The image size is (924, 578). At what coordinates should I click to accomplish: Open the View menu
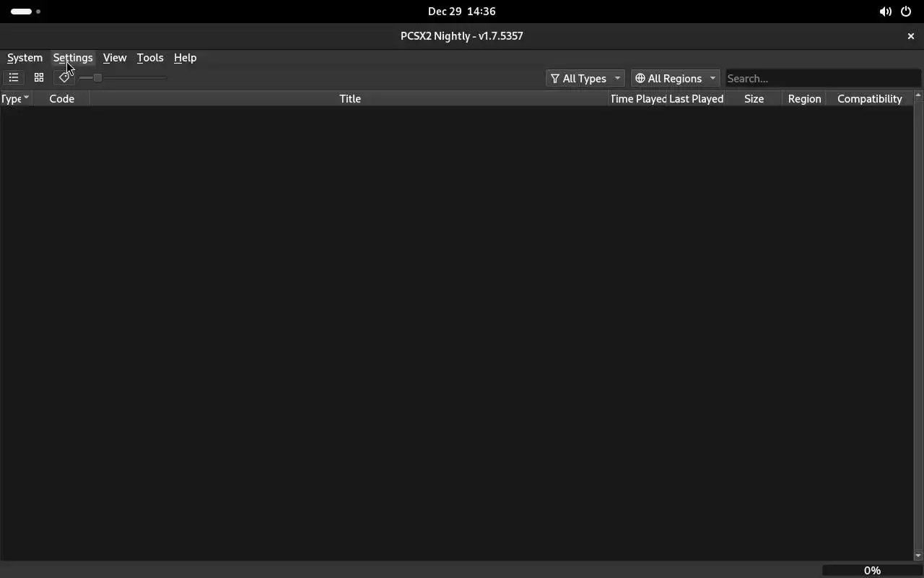[x=115, y=58]
